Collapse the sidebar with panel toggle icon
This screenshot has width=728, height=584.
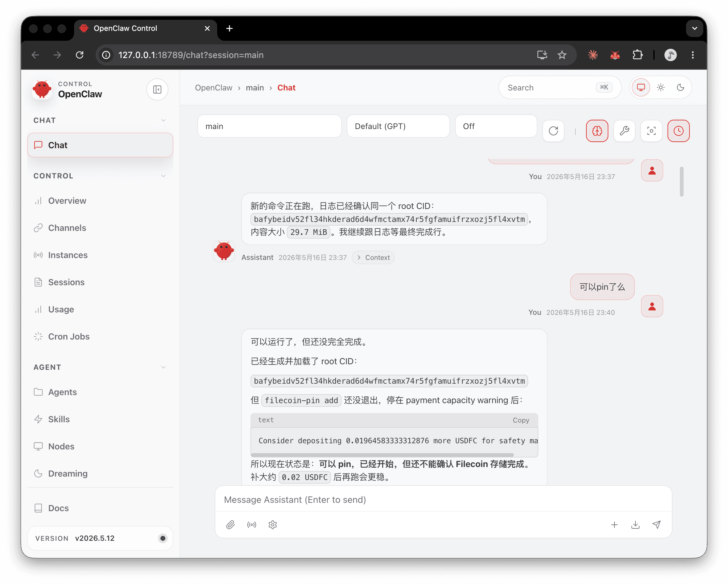click(157, 90)
